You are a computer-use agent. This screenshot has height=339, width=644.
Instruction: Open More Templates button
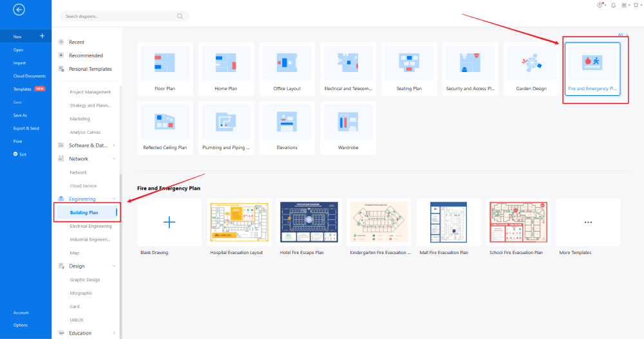click(588, 222)
